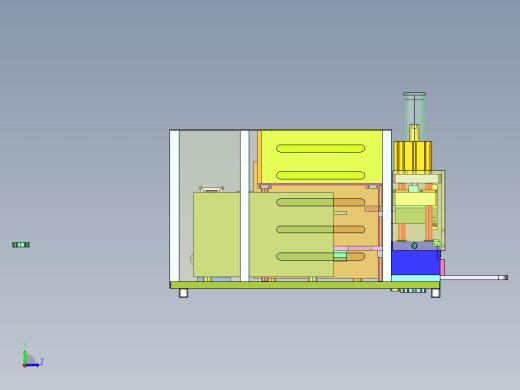
Task: Click the green Y axis of the triad
Action: pyautogui.click(x=25, y=357)
